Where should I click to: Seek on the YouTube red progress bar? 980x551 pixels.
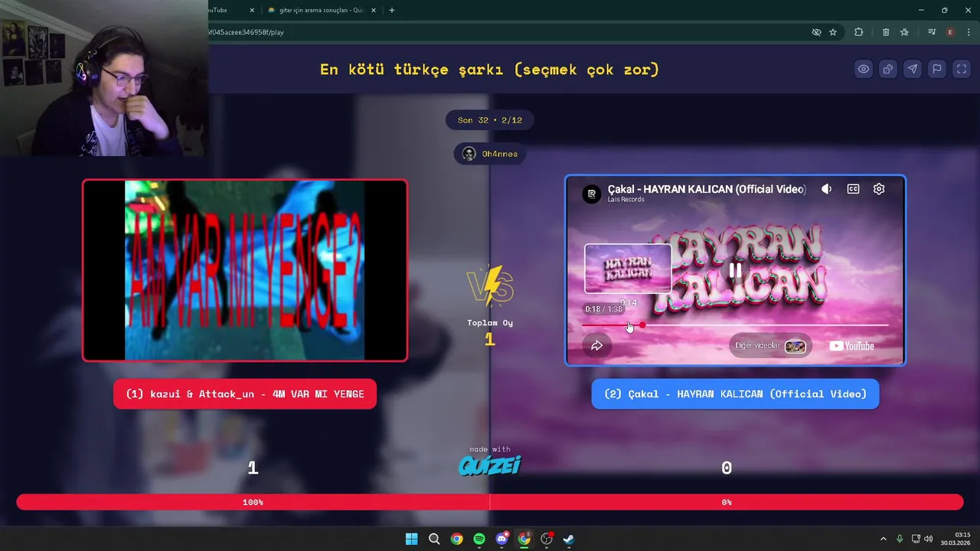coord(735,325)
